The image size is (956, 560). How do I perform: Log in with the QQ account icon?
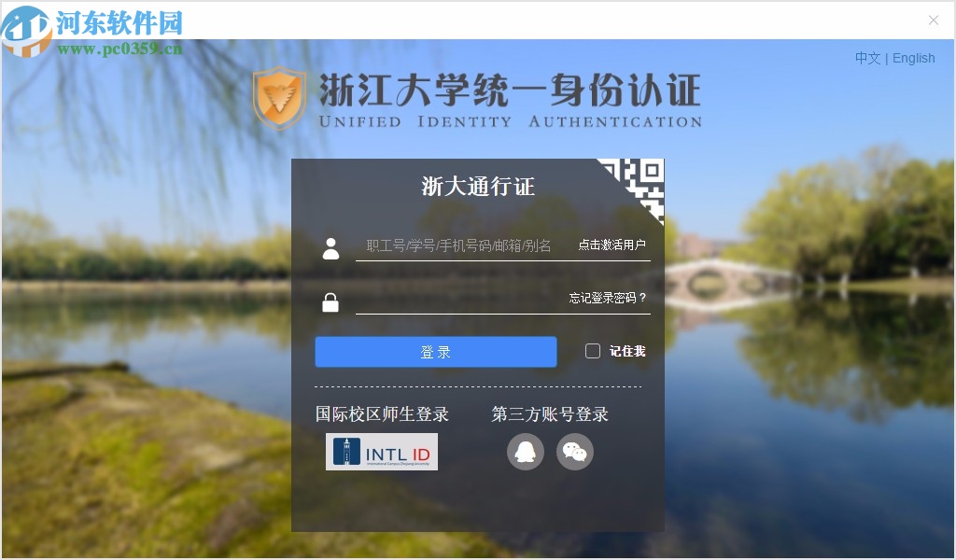pos(525,452)
